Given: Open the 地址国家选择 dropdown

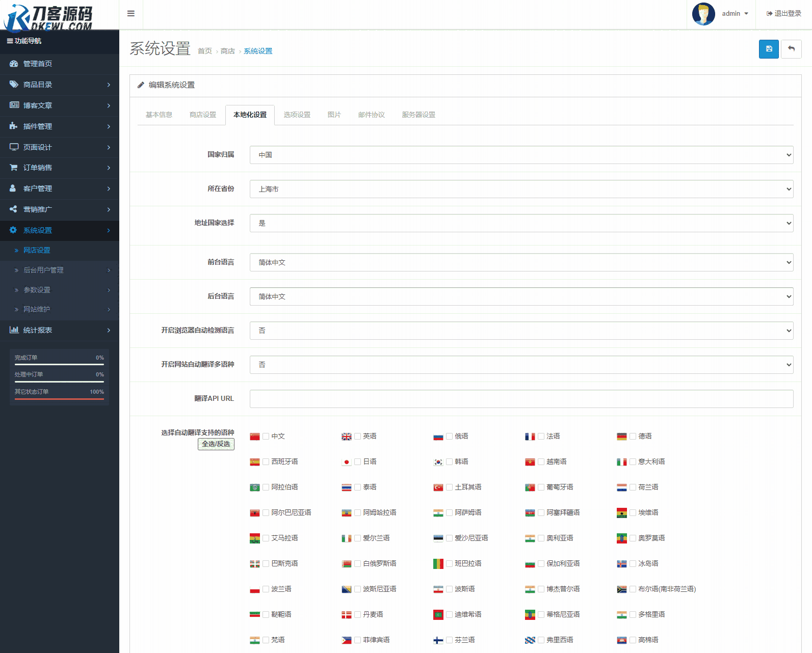Looking at the screenshot, I should point(521,223).
